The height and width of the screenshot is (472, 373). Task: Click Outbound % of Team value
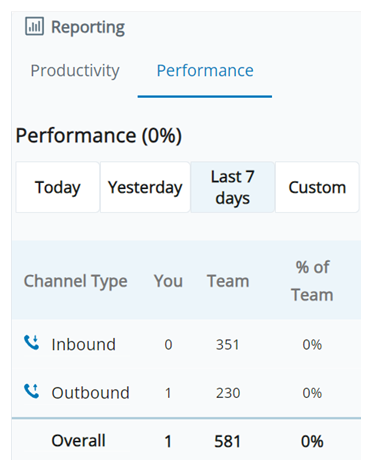tap(312, 393)
